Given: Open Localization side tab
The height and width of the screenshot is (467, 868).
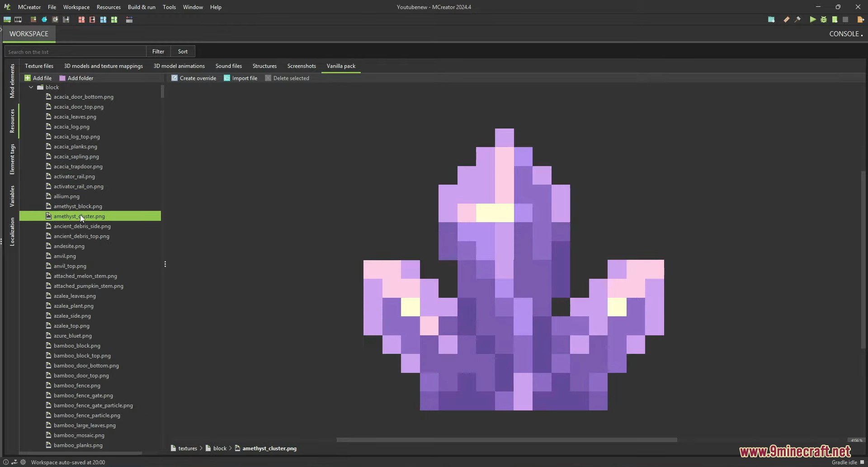Looking at the screenshot, I should pos(12,232).
